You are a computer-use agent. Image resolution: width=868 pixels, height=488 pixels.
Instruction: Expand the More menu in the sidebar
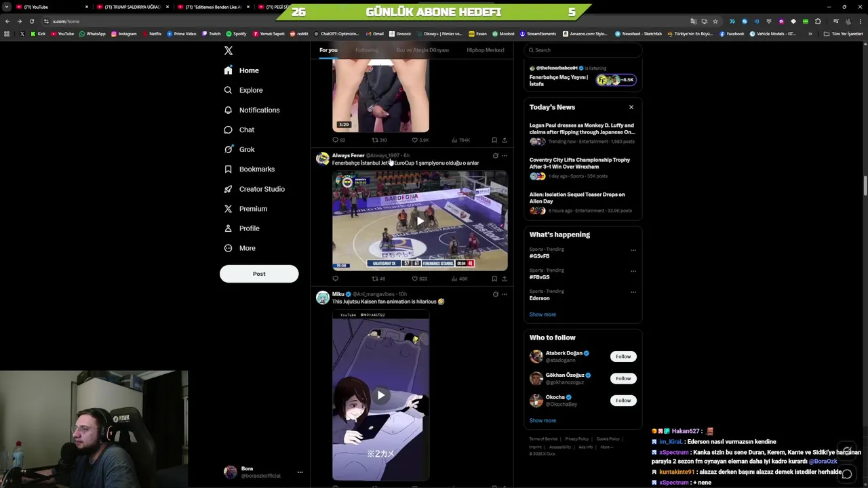point(239,248)
